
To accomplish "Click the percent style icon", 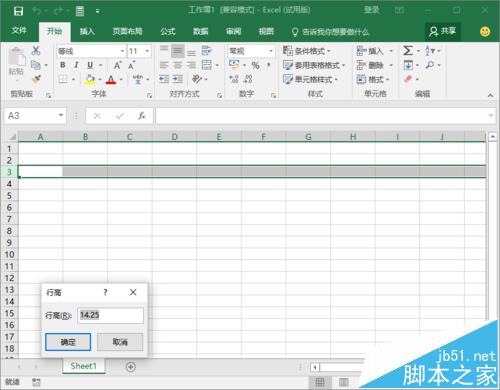I will [255, 65].
